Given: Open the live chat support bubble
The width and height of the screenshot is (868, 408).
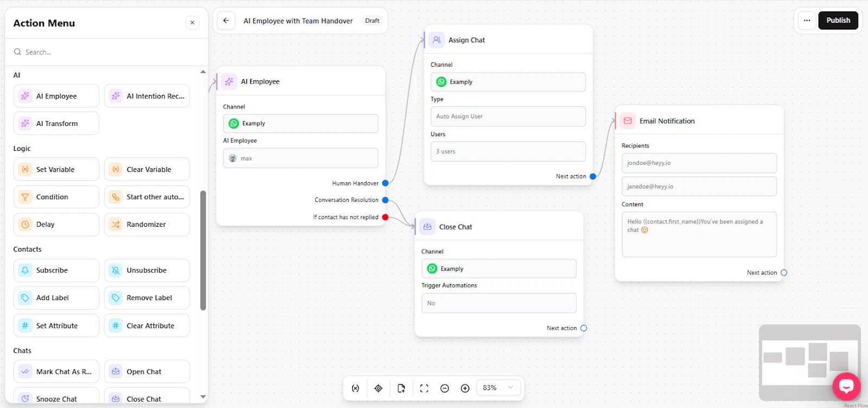Looking at the screenshot, I should click(x=846, y=386).
